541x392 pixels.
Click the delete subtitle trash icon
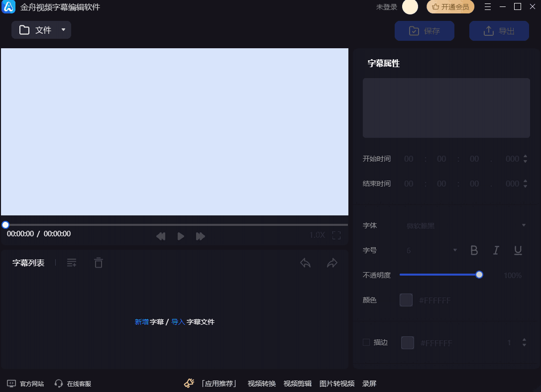click(98, 263)
